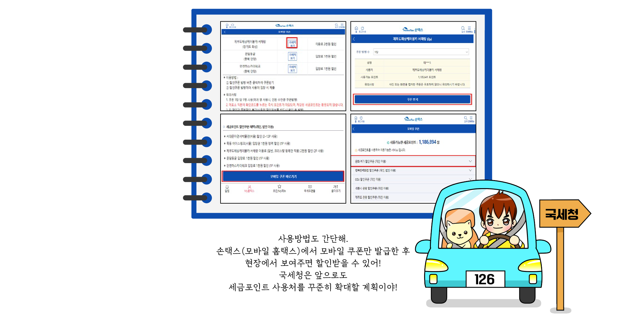Go back using the arrow in the 제부도해상케이블카 서해랑 (2p) header
The image size is (644, 325).
[x=354, y=39]
